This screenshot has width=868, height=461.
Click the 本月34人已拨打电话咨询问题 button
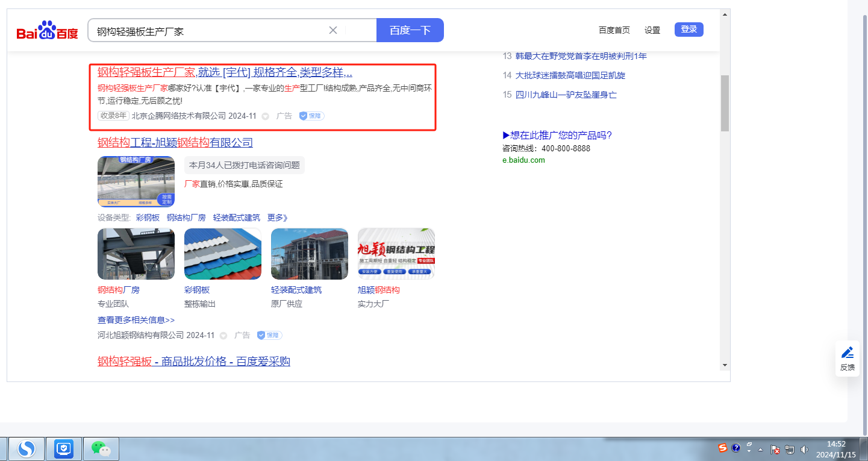pyautogui.click(x=245, y=165)
